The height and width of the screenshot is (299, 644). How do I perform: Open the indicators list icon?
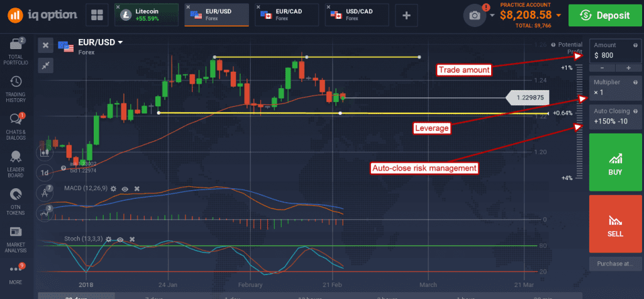point(44,213)
